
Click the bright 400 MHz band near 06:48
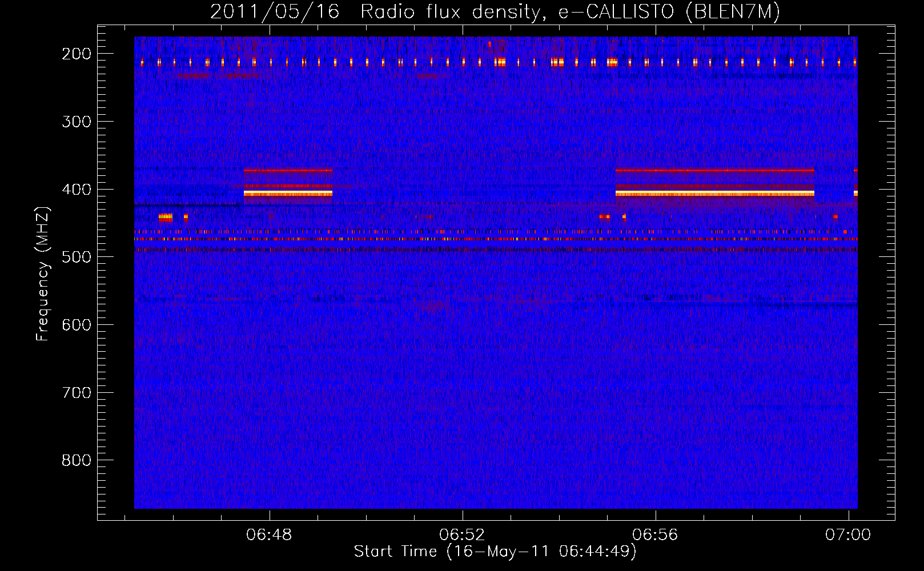(288, 194)
